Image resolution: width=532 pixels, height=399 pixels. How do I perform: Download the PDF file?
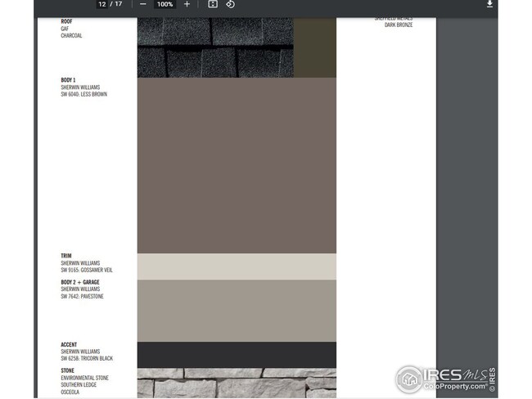point(489,4)
